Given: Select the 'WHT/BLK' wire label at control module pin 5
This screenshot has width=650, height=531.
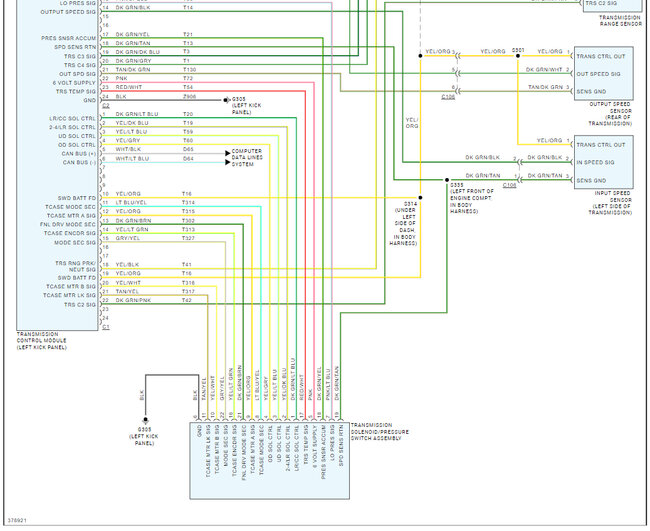Looking at the screenshot, I should (128, 149).
